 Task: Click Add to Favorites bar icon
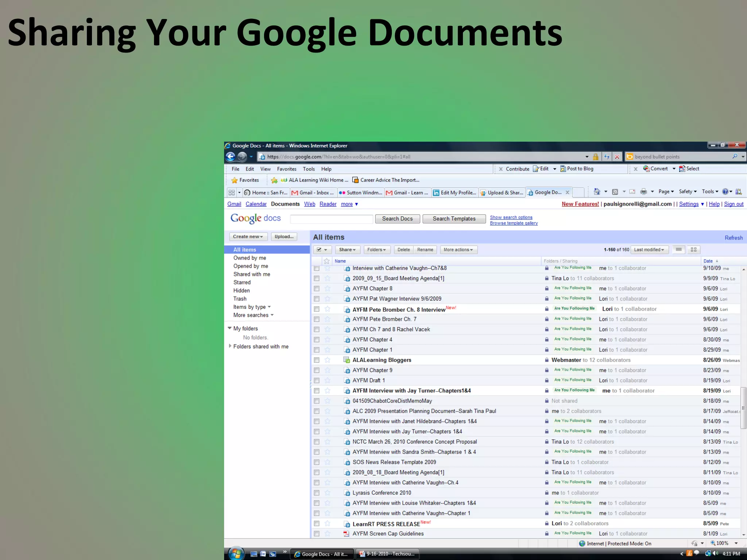point(274,180)
